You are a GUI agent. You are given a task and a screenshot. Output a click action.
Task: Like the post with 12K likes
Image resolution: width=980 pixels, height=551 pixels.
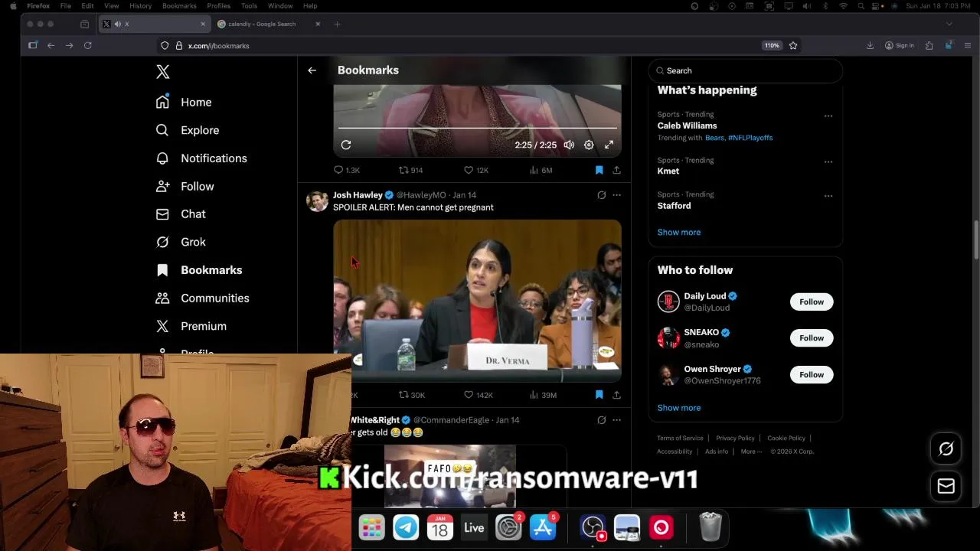(x=476, y=170)
